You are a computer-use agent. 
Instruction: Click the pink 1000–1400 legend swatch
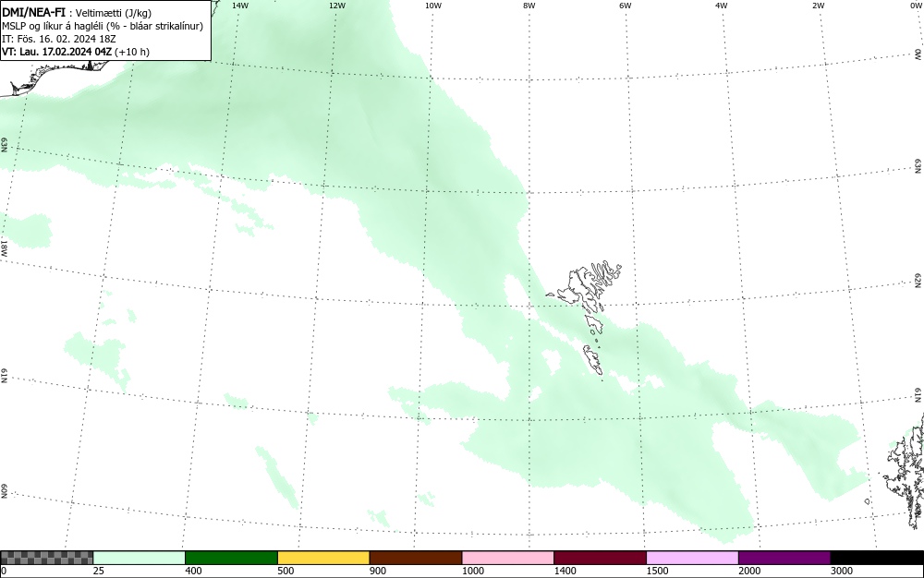click(508, 558)
